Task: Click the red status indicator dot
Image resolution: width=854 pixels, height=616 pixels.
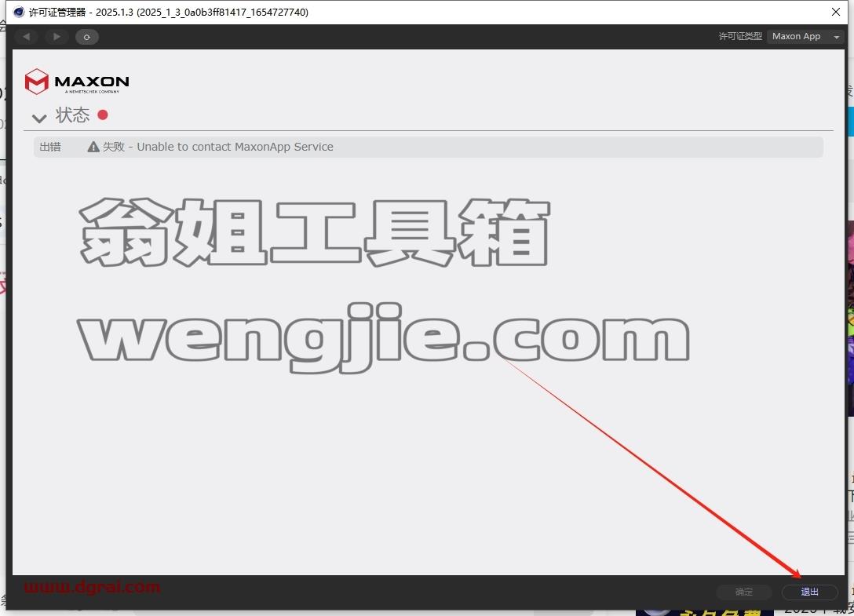Action: coord(102,115)
